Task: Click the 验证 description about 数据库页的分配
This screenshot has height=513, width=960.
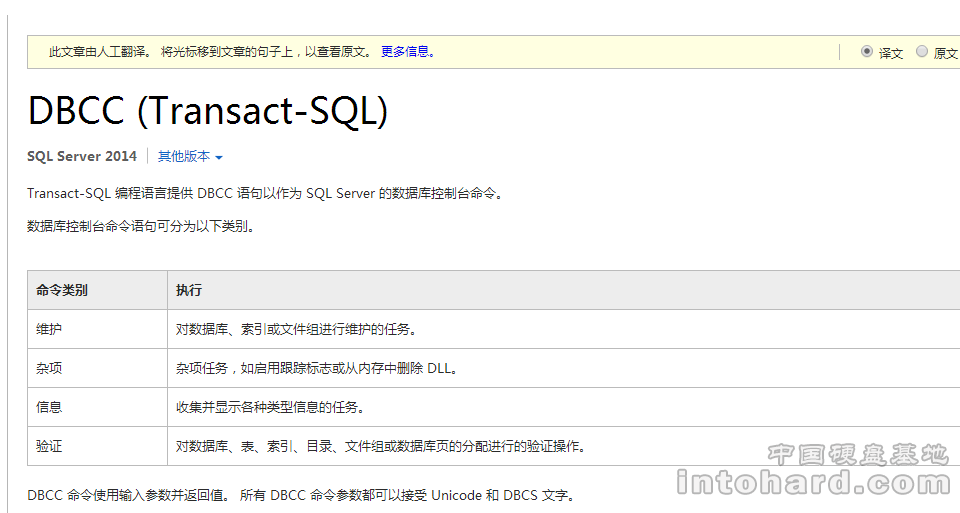Action: 381,446
